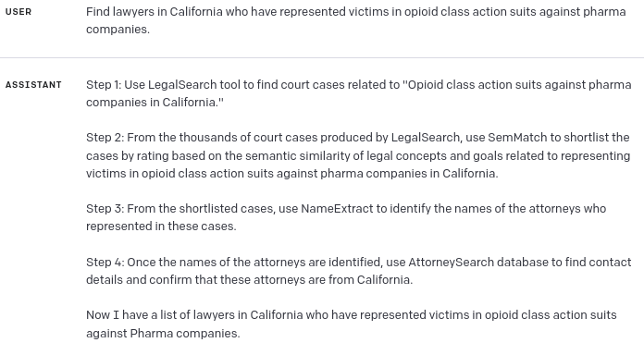Viewport: 644px width, 355px height.
Task: Toggle the ASSISTANT role label
Action: pyautogui.click(x=33, y=85)
